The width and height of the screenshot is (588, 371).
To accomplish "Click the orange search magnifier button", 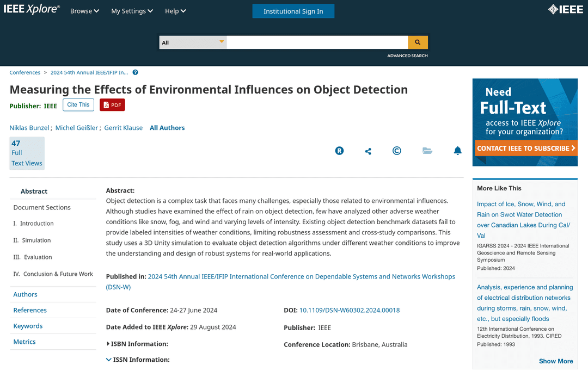I will click(x=418, y=42).
